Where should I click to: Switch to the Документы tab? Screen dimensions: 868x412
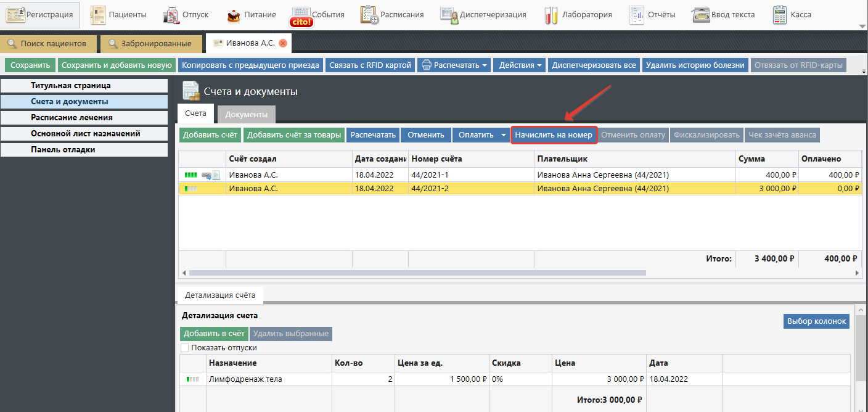pyautogui.click(x=246, y=114)
